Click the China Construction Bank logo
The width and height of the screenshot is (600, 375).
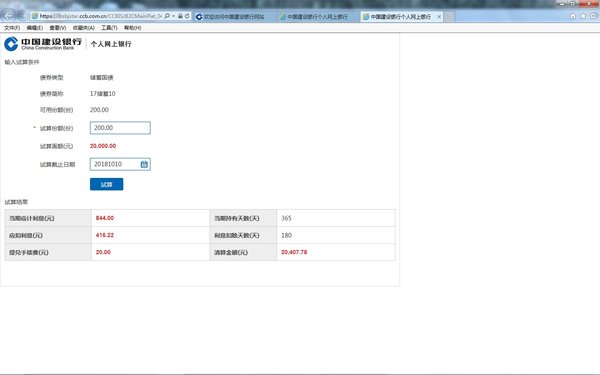tap(43, 44)
